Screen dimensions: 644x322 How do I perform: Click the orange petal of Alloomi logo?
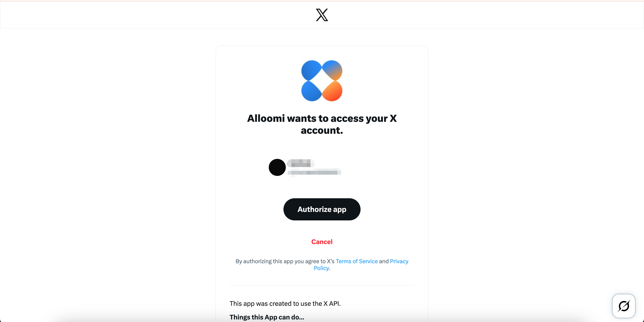click(x=332, y=91)
